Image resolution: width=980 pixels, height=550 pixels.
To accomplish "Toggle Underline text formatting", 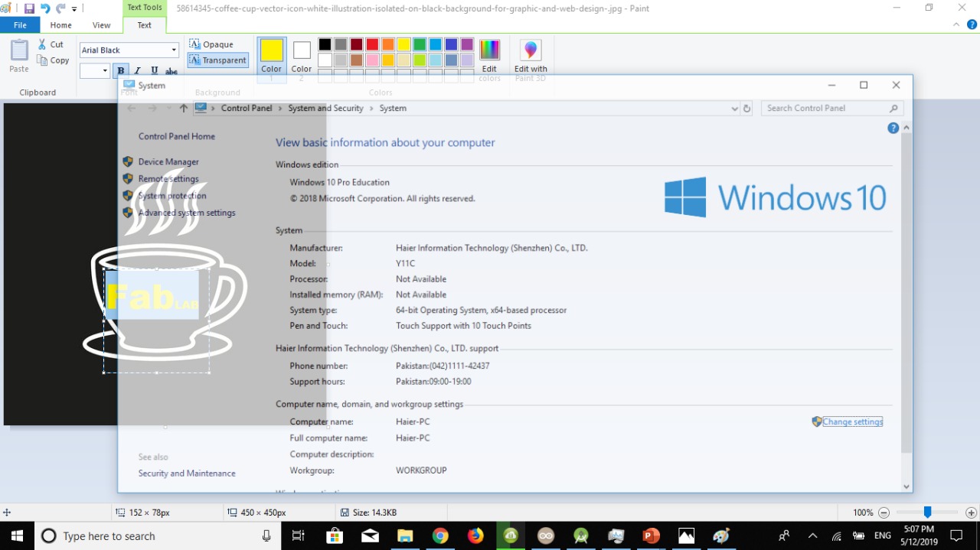I will click(x=155, y=71).
